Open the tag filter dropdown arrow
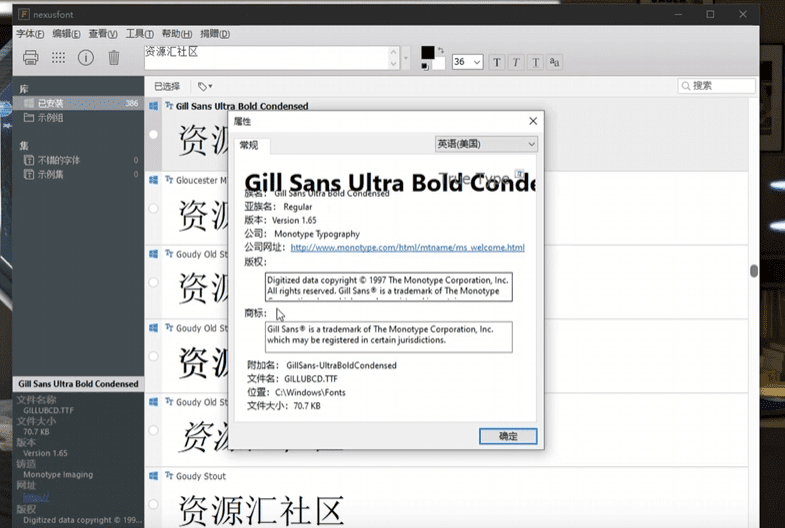The image size is (785, 528). click(x=205, y=87)
